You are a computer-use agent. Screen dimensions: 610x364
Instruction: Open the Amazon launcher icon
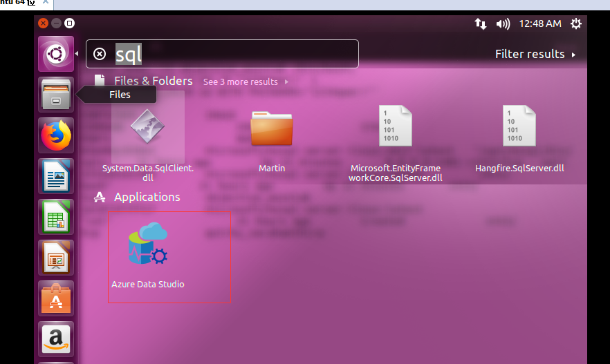(x=56, y=339)
